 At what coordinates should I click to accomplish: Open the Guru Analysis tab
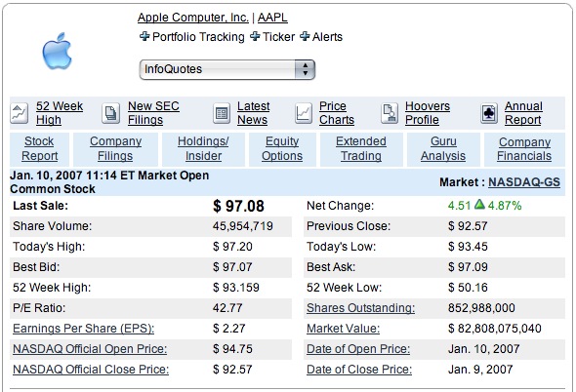click(443, 148)
